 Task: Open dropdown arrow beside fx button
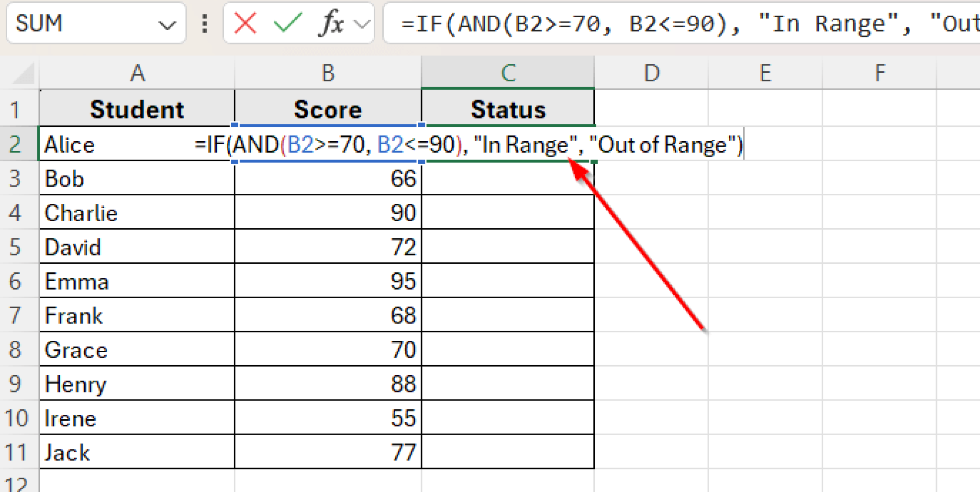[x=362, y=23]
